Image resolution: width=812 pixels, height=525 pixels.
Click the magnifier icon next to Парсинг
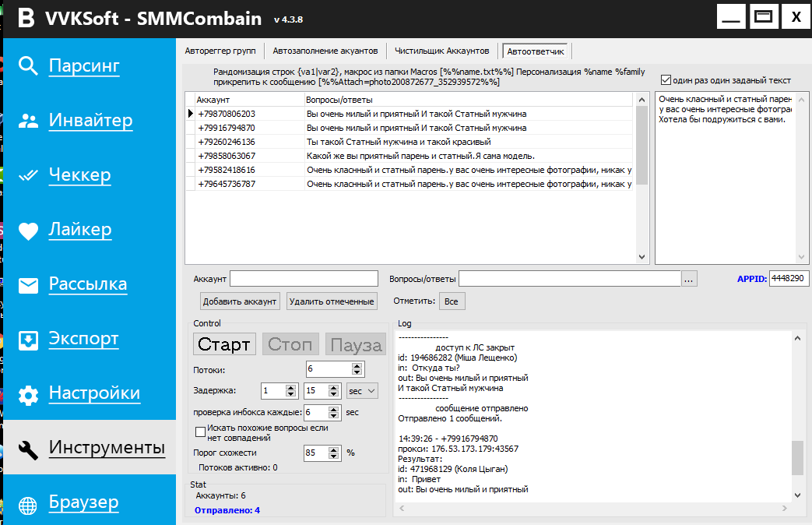pyautogui.click(x=29, y=66)
